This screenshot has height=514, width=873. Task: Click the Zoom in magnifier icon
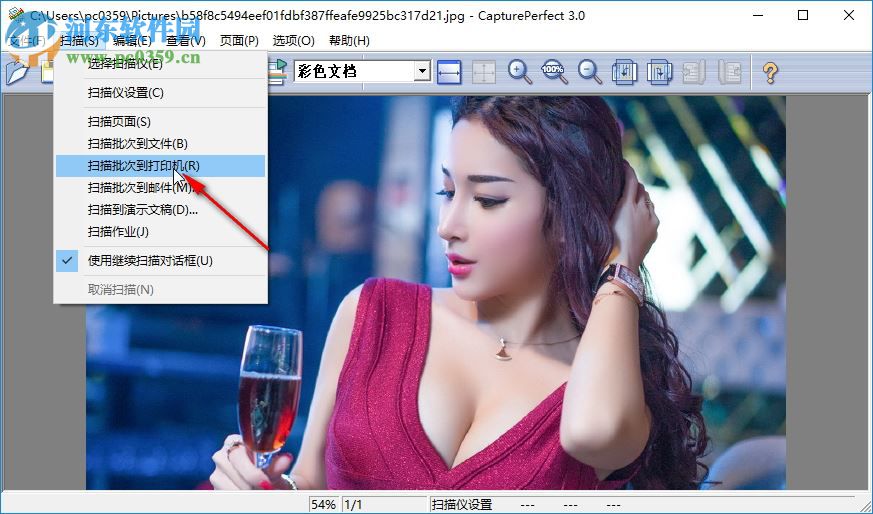point(519,72)
